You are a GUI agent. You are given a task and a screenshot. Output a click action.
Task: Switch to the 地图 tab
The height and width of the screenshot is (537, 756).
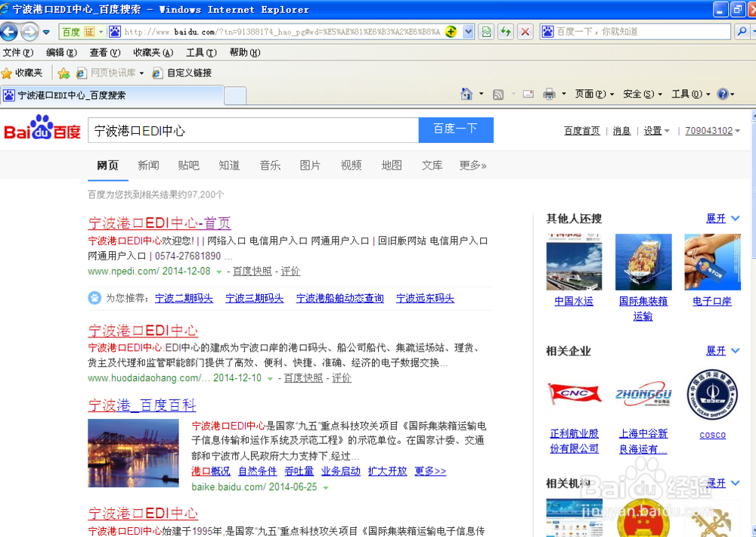(x=392, y=166)
